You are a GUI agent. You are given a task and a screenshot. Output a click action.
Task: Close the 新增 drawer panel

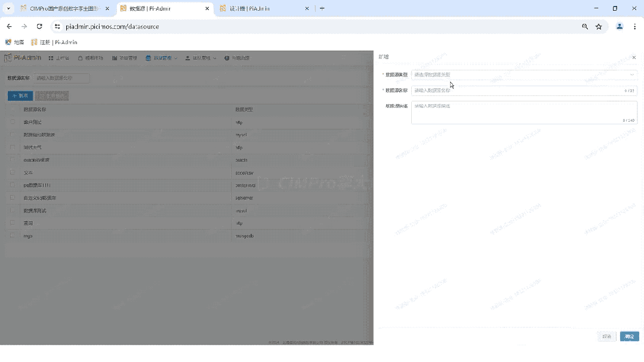coord(634,57)
